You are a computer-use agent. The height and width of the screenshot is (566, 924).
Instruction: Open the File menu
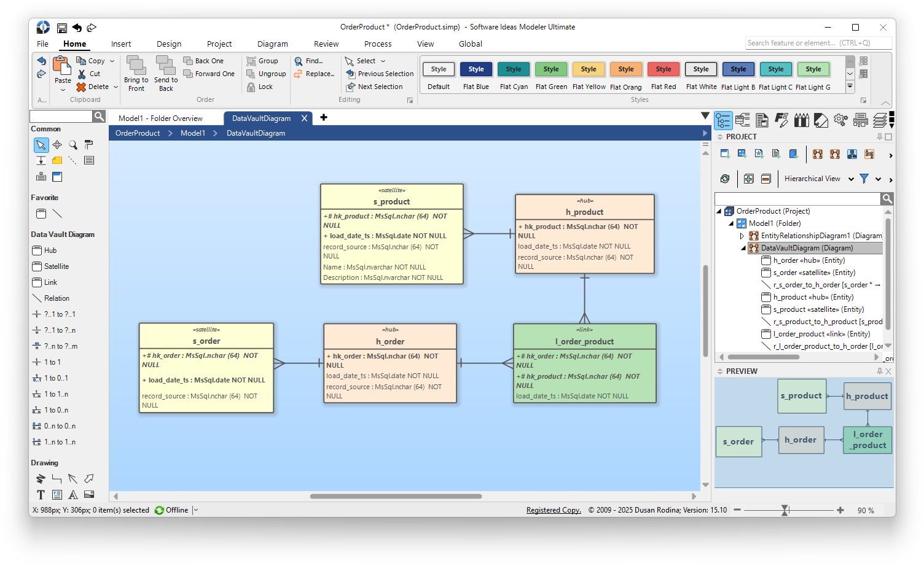click(42, 44)
